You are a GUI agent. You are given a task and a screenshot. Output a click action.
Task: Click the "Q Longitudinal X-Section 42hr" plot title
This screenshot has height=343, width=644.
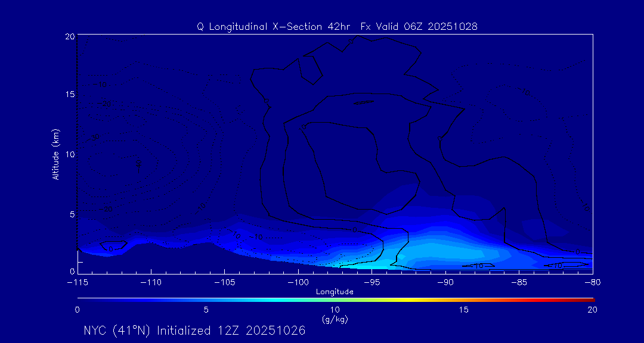pos(275,26)
